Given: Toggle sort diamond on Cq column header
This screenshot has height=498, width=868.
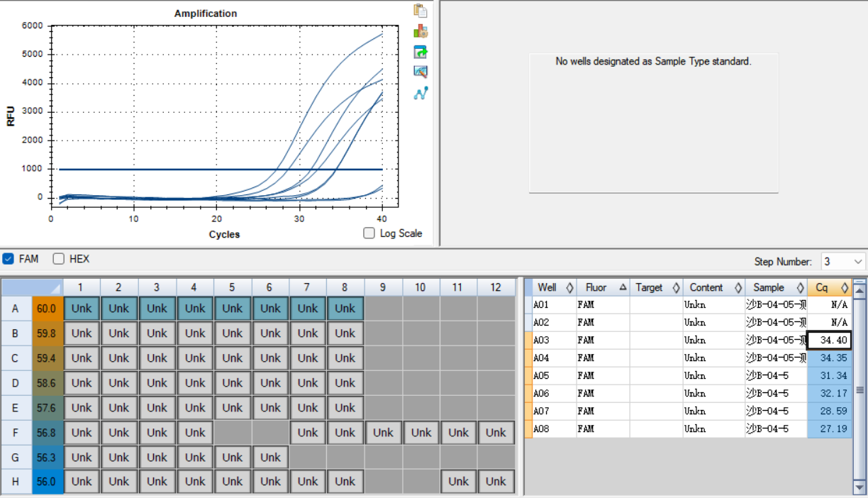Looking at the screenshot, I should tap(844, 287).
